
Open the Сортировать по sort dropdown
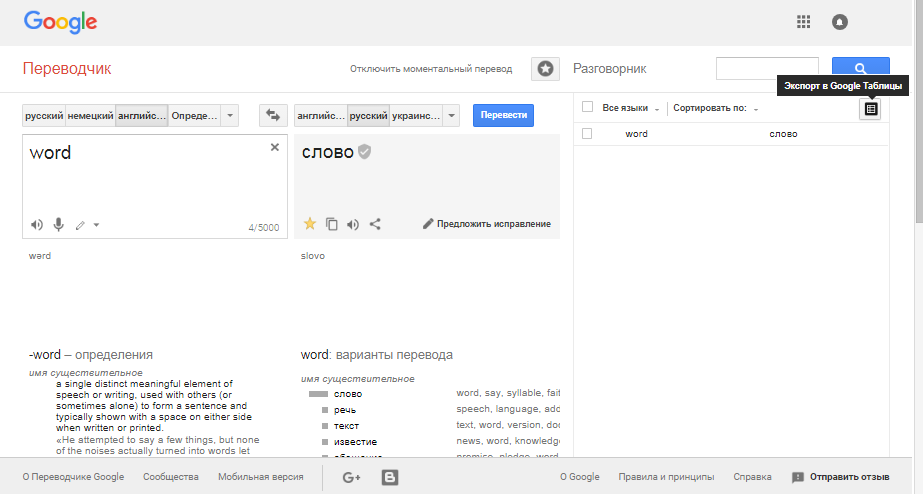[x=716, y=108]
